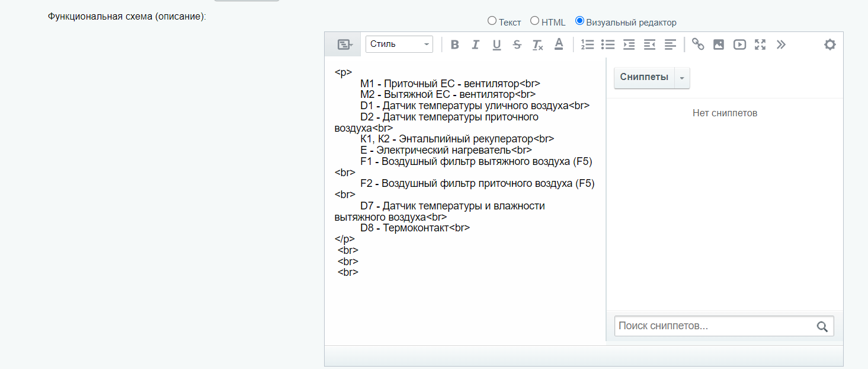The width and height of the screenshot is (868, 369).
Task: Select the Визуальный редактор radio option
Action: click(579, 21)
